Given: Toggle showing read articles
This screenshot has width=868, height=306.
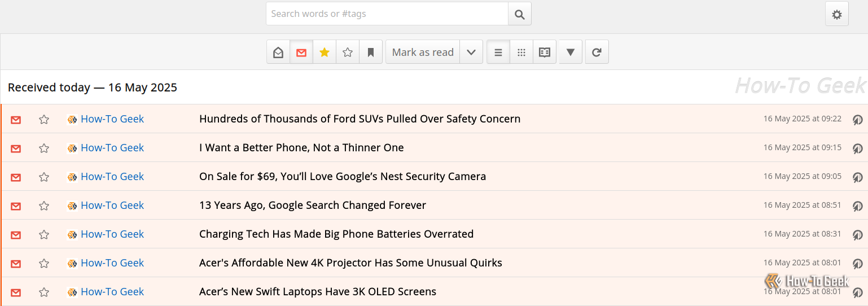Looking at the screenshot, I should pyautogui.click(x=278, y=53).
